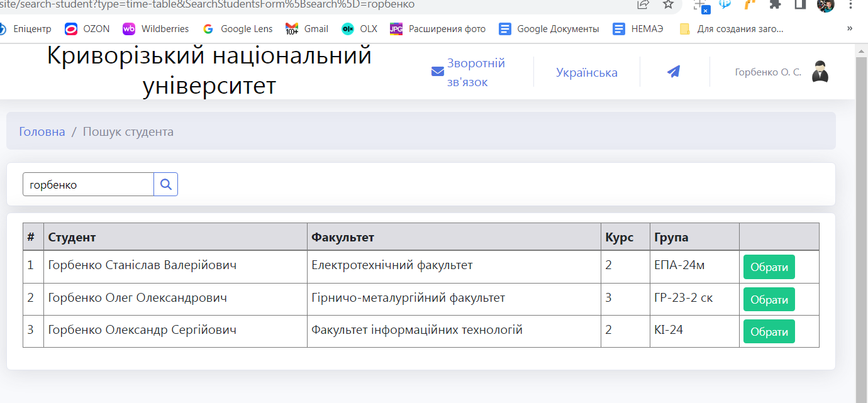Open the Chrome three-dot menu
The width and height of the screenshot is (868, 403).
(850, 4)
